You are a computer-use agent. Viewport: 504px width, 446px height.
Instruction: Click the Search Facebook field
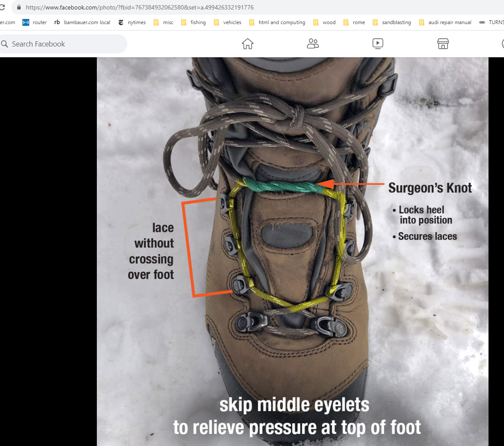(65, 44)
